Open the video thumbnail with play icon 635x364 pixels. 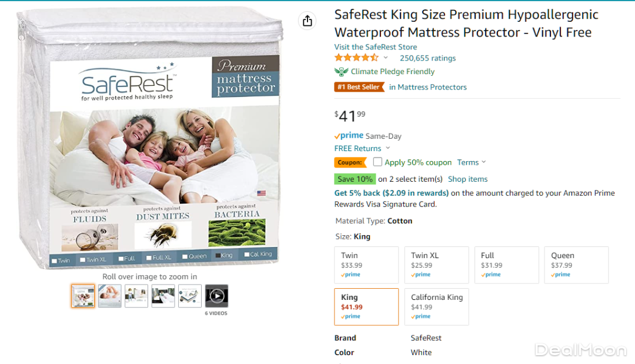point(216,296)
